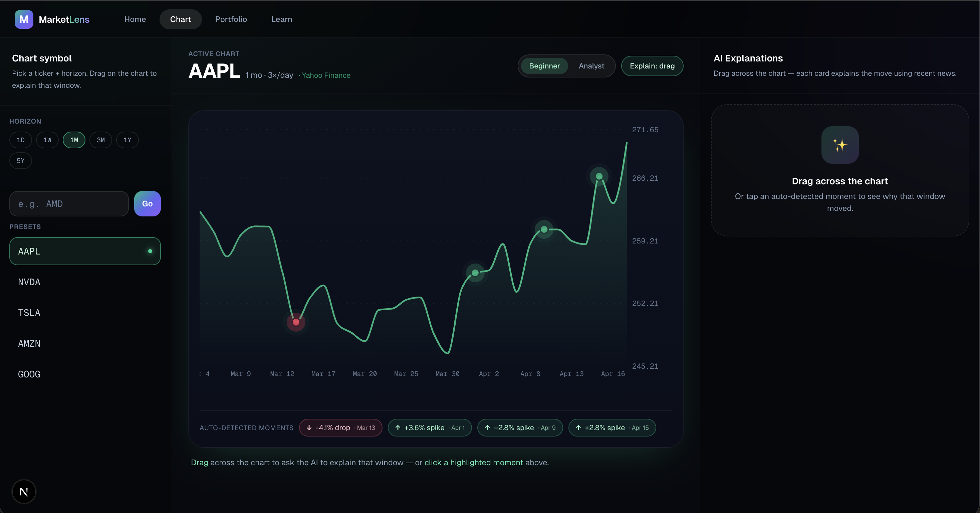
Task: Go to the Learn tab
Action: coord(281,19)
